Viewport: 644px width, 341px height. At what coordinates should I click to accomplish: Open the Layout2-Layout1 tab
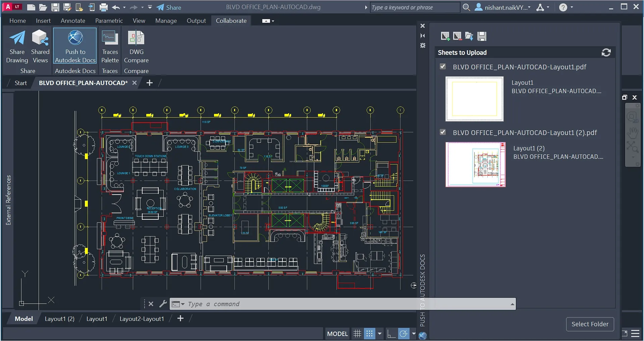pos(142,319)
